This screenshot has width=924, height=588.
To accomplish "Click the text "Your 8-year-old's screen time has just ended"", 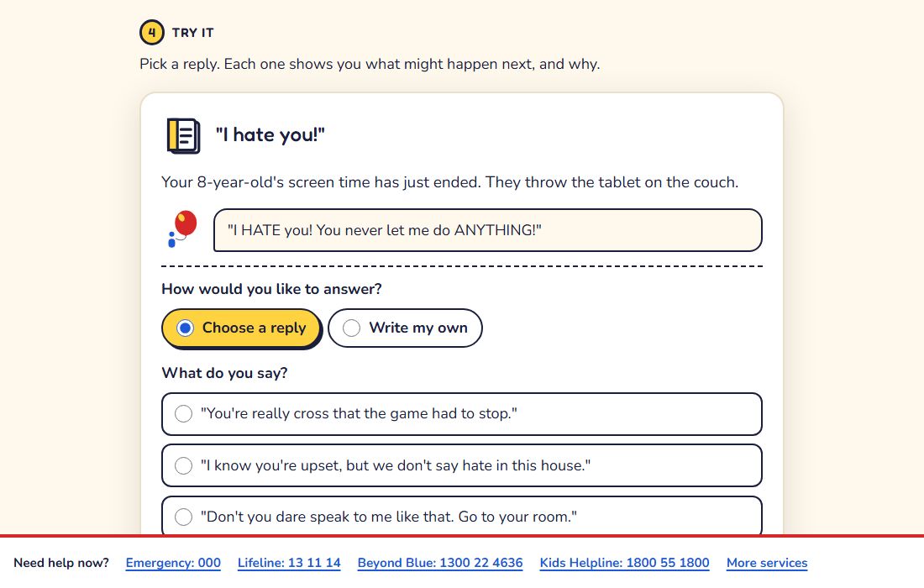I will (x=321, y=182).
